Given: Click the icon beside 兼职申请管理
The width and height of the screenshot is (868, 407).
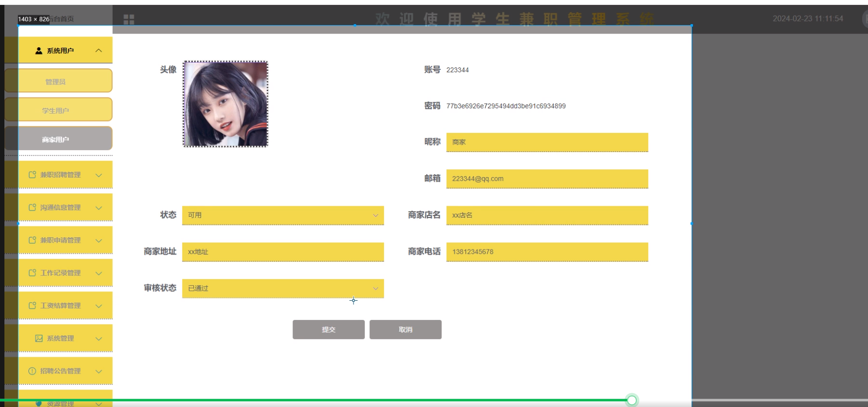Looking at the screenshot, I should tap(32, 240).
